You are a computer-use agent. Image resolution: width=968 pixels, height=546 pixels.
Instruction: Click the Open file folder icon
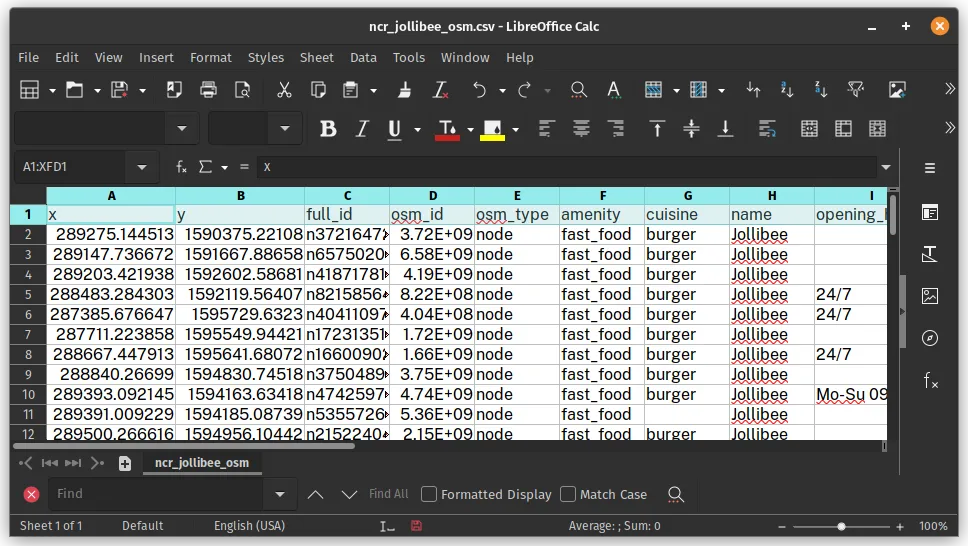[x=75, y=90]
